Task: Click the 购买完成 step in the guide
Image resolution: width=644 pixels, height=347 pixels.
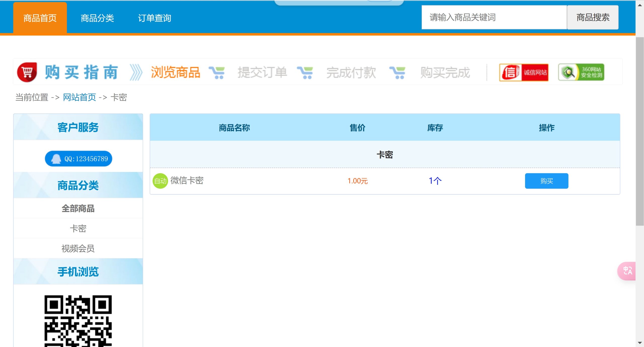Action: pyautogui.click(x=445, y=73)
